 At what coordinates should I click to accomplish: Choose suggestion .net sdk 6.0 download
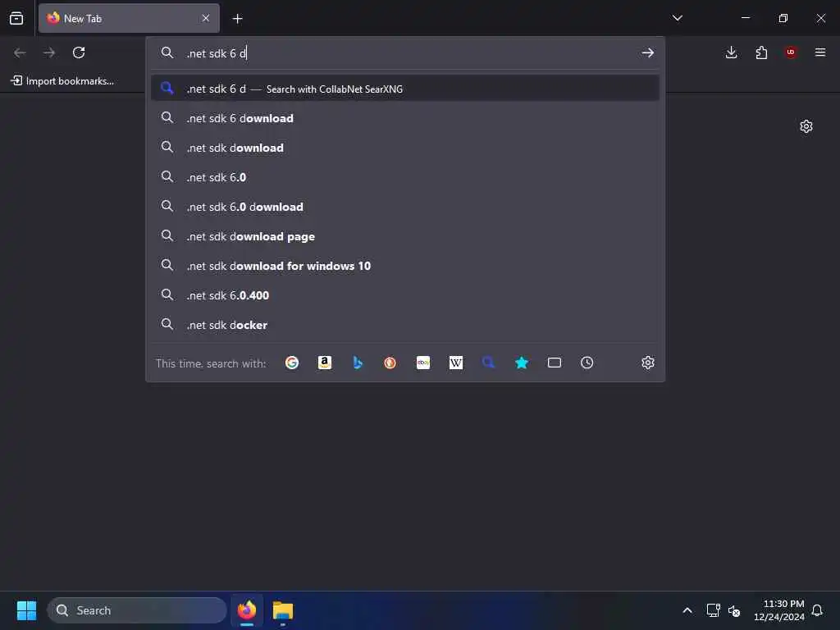point(405,206)
